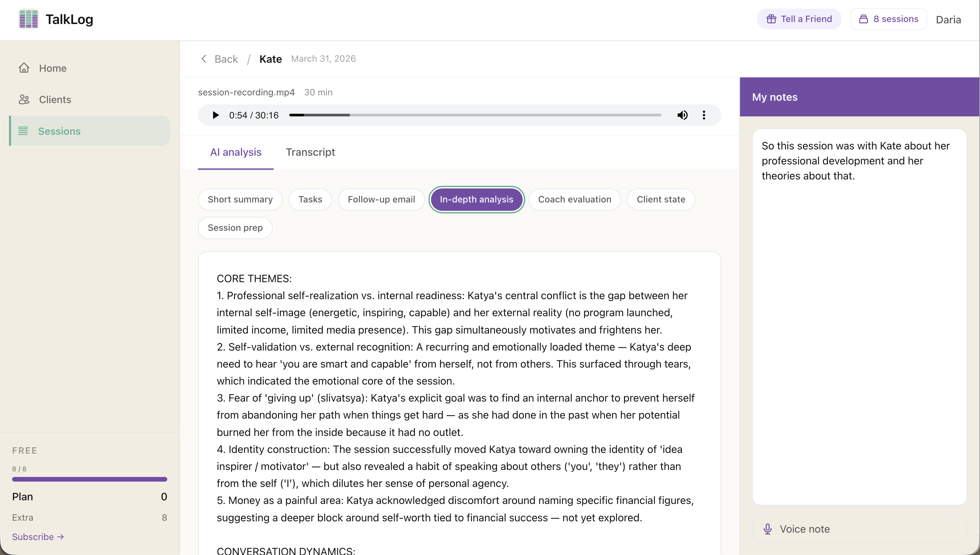Open the player options menu
This screenshot has height=555, width=980.
(x=703, y=115)
